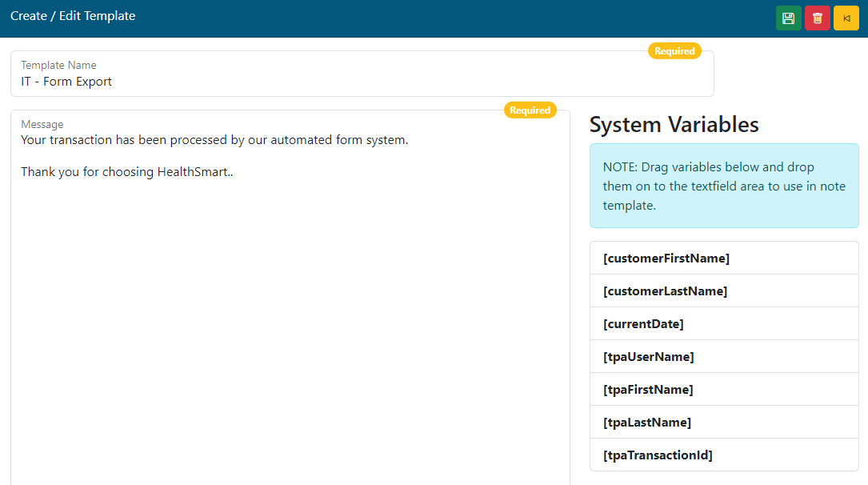
Task: Click into the Template Name field
Action: pos(362,82)
